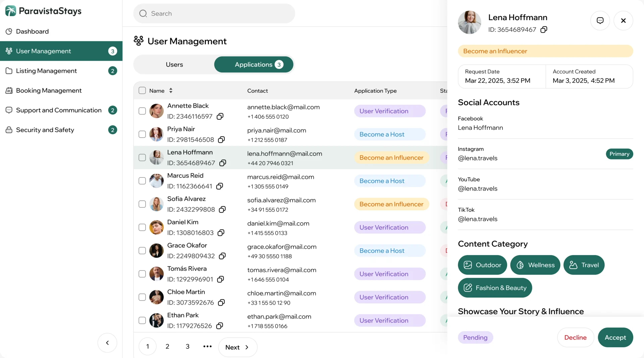The width and height of the screenshot is (644, 358).
Task: Click the User Management heading icon
Action: tap(139, 41)
